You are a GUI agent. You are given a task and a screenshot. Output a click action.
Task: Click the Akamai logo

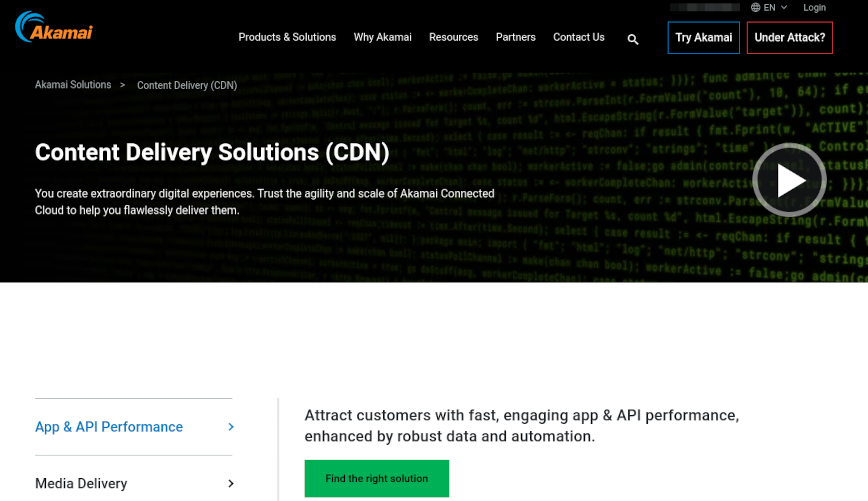(54, 27)
